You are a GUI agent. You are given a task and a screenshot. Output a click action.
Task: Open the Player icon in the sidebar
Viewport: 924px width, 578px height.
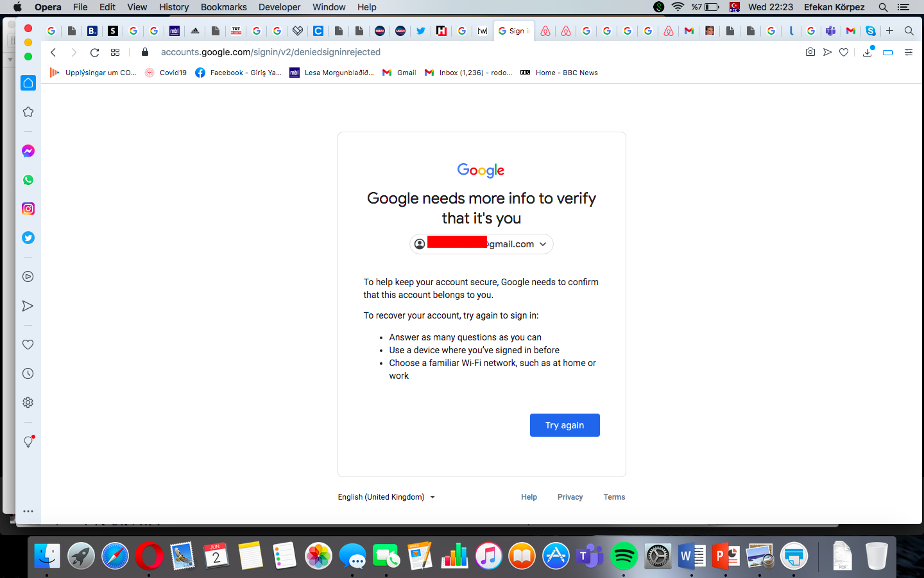(28, 277)
